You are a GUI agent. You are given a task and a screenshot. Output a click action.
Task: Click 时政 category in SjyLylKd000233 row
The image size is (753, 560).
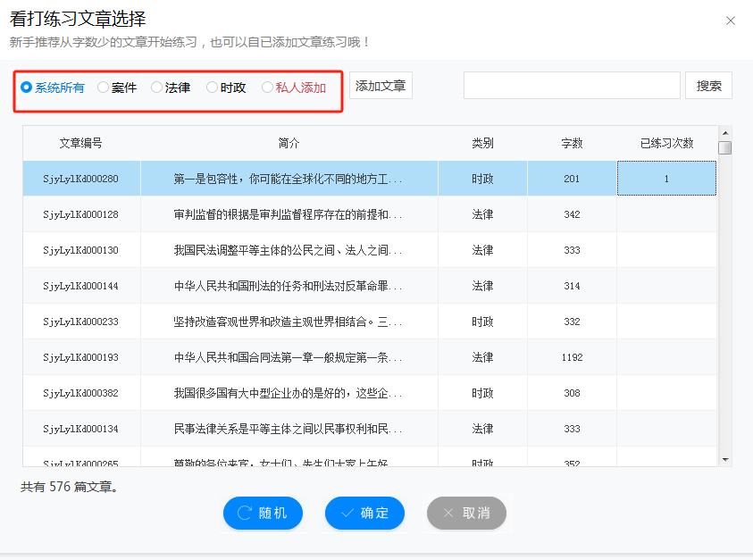(482, 322)
